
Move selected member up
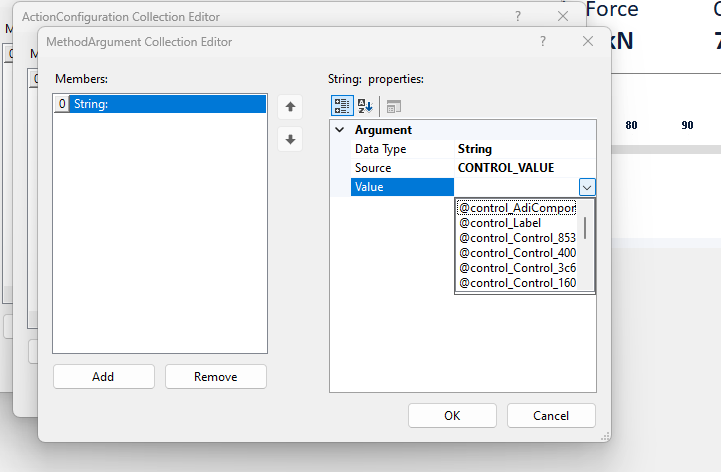pos(290,106)
